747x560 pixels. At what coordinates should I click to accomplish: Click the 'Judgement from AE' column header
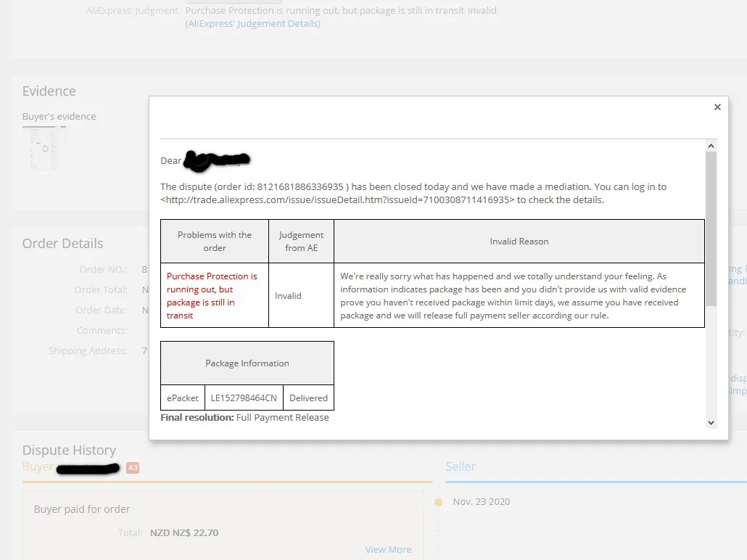click(301, 241)
